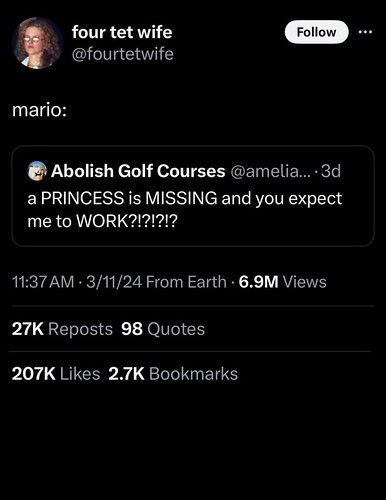The image size is (386, 500).
Task: Open the four tet wife display name
Action: (x=122, y=32)
